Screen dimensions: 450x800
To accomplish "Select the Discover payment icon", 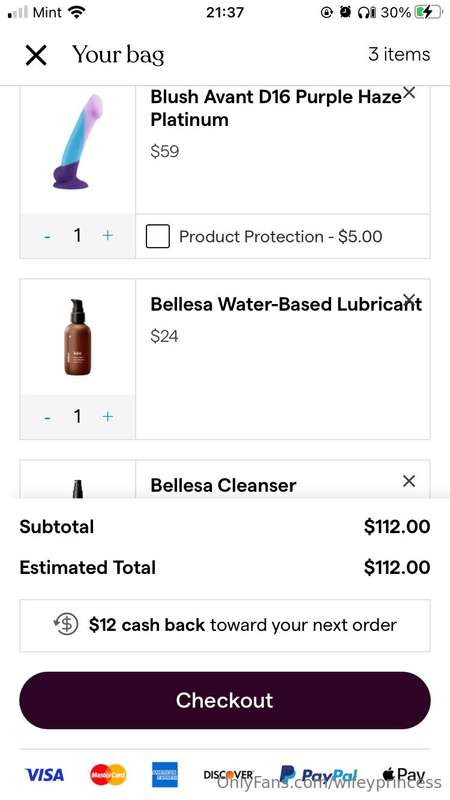I will (x=228, y=774).
